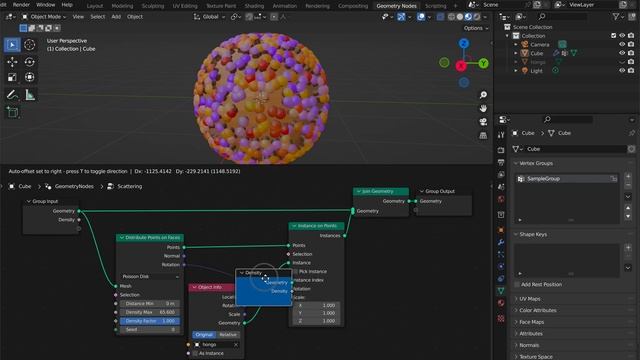Screen dimensions: 640x360
Task: Open the Render properties tab
Action: (501, 150)
